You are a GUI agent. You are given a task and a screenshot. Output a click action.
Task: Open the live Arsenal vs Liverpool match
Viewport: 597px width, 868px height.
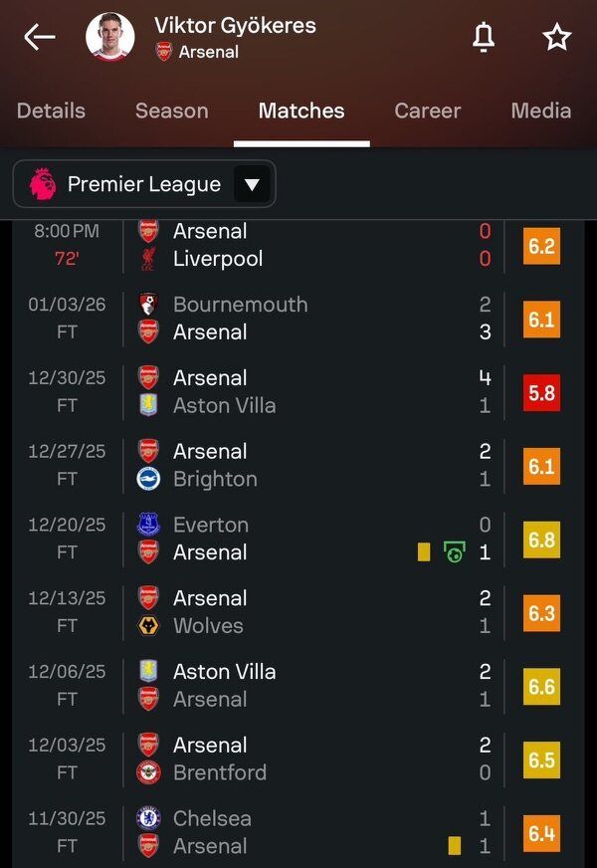point(298,245)
